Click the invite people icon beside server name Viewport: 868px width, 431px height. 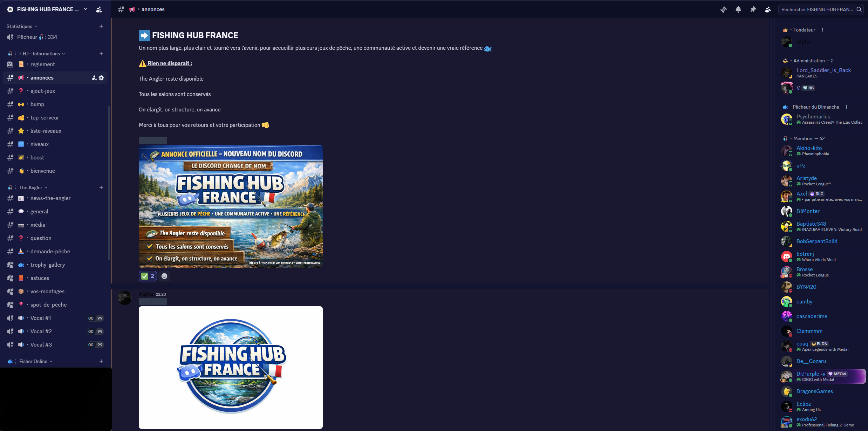[99, 9]
